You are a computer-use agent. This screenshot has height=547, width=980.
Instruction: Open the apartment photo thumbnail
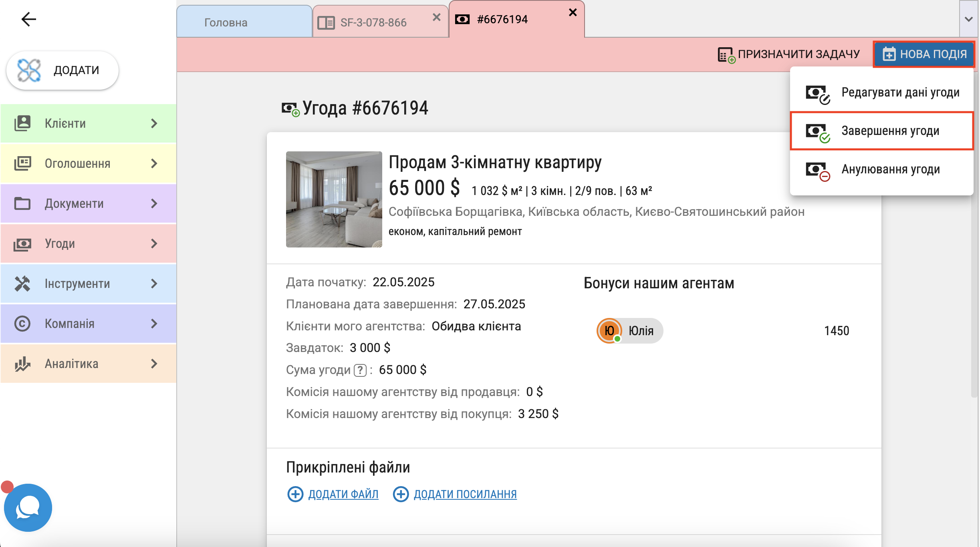click(334, 199)
